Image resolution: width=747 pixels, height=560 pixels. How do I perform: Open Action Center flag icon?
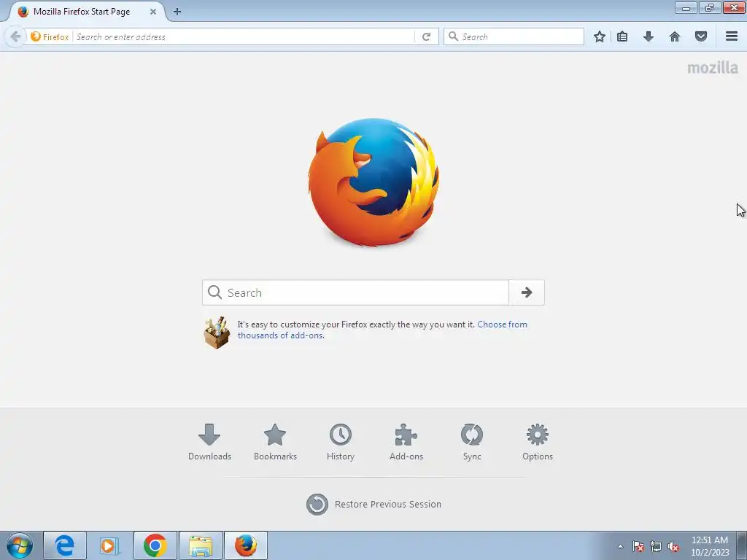pos(638,546)
